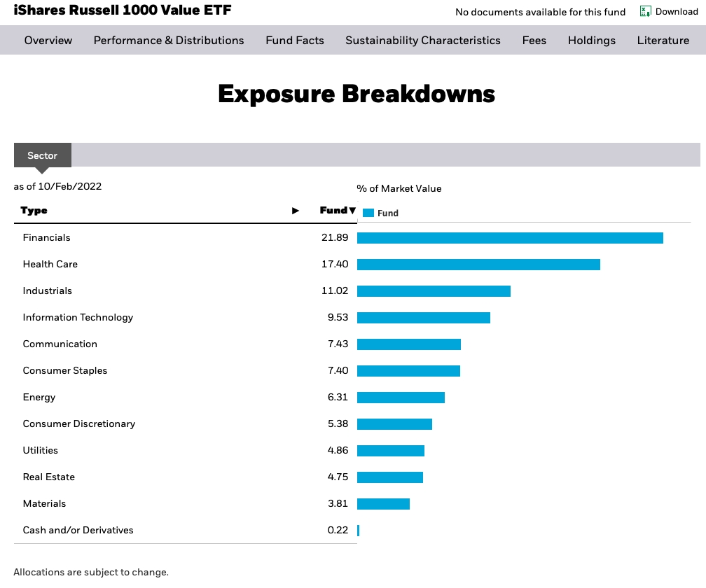Select the Utilities row label
The height and width of the screenshot is (588, 706).
40,450
